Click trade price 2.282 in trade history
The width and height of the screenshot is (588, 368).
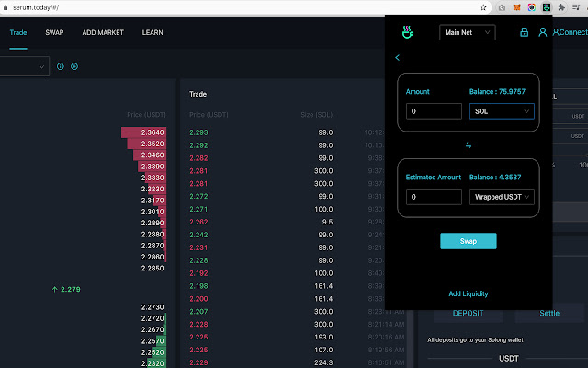pos(198,158)
